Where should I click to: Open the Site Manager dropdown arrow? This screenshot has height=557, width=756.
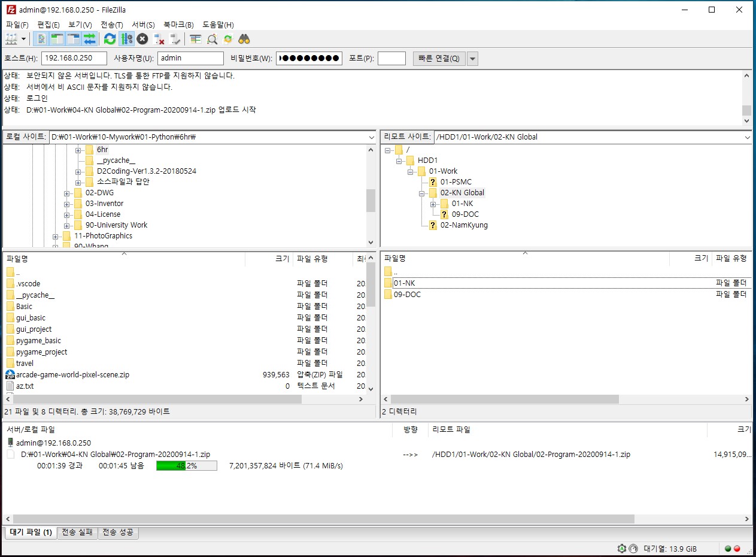pyautogui.click(x=23, y=39)
